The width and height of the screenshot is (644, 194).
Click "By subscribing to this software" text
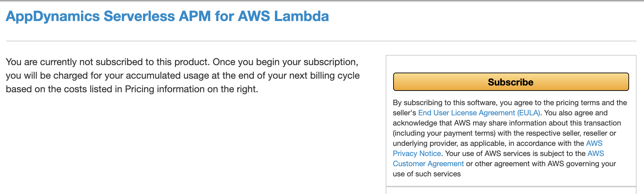coord(444,103)
